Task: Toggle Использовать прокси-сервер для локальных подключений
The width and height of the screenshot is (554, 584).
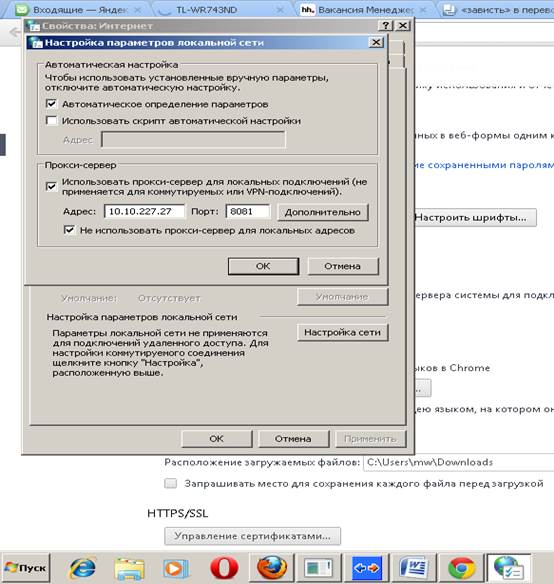Action: [51, 186]
